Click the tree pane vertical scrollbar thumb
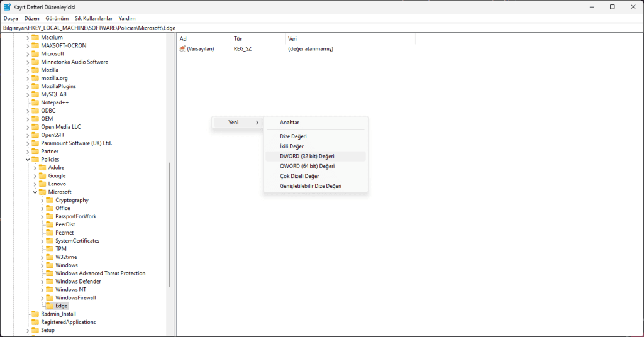644x337 pixels. click(170, 224)
